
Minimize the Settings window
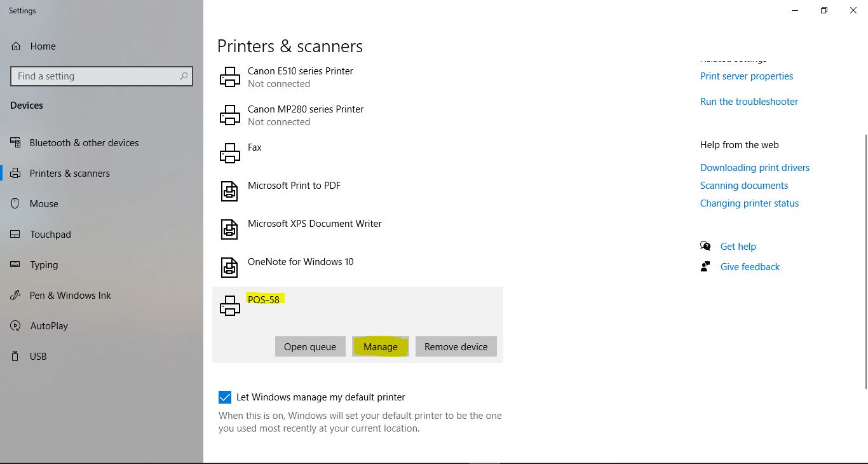pos(795,10)
